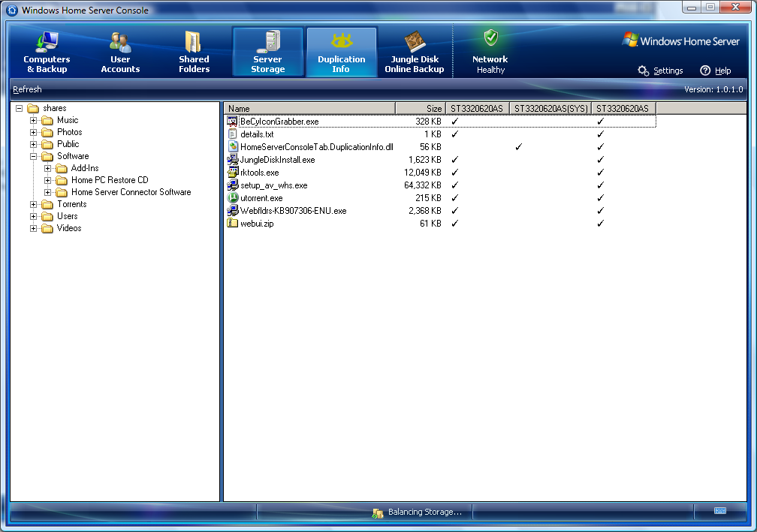Select the shares folder icon
757x532 pixels.
(33, 108)
